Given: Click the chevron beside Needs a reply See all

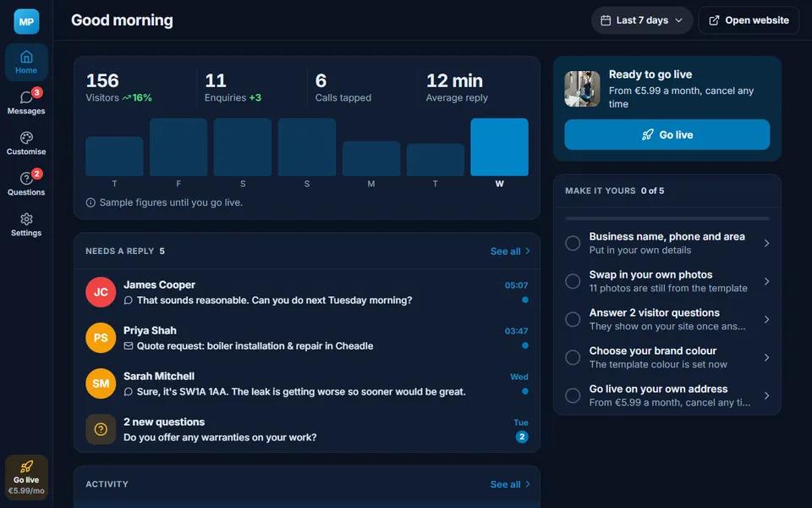Looking at the screenshot, I should point(528,251).
